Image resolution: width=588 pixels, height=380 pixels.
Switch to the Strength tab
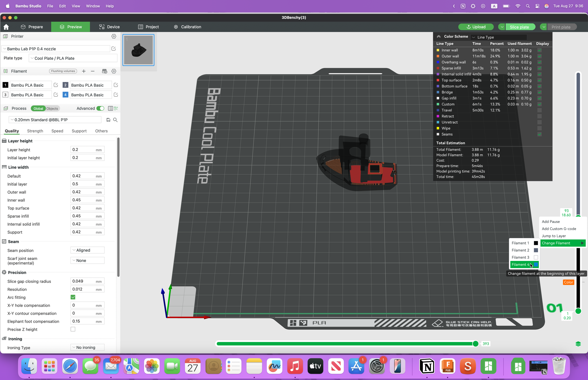coord(35,131)
